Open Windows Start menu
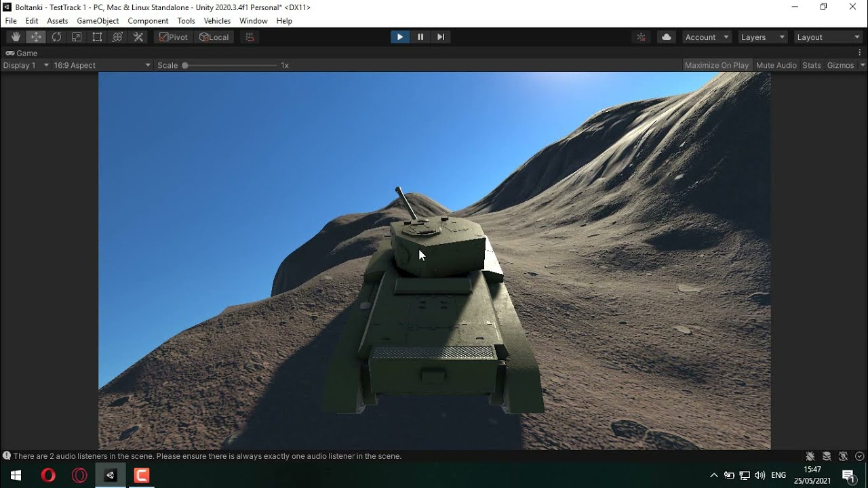Image resolution: width=868 pixels, height=488 pixels. [16, 475]
